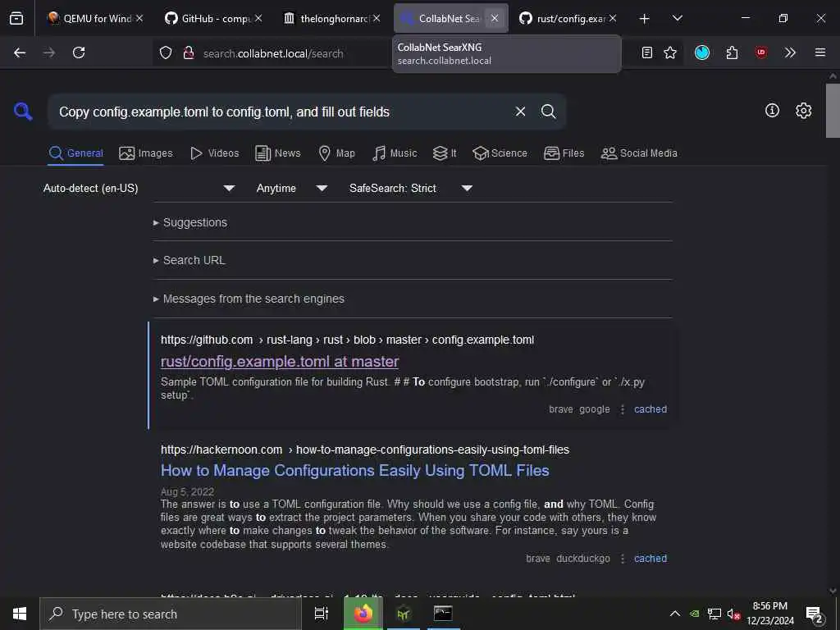The image size is (840, 630).
Task: Open Firefox View (recent tabs) icon
Action: [16, 18]
